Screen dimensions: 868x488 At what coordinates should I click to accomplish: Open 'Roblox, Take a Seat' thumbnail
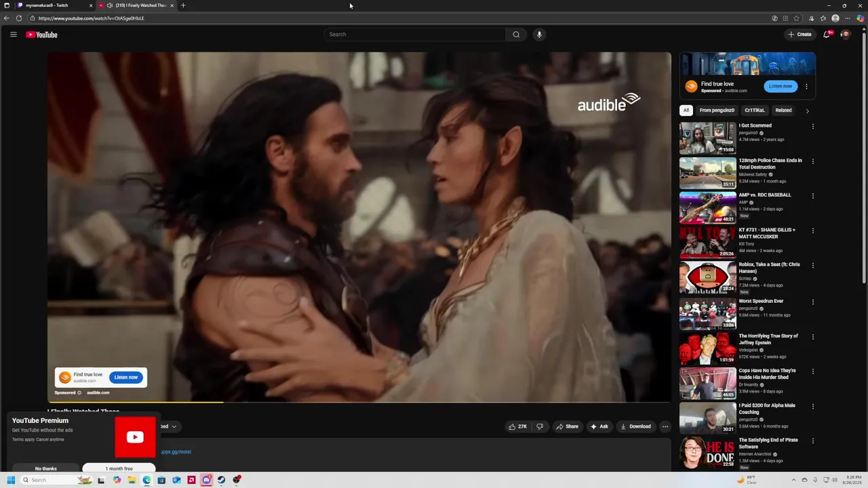(x=708, y=278)
